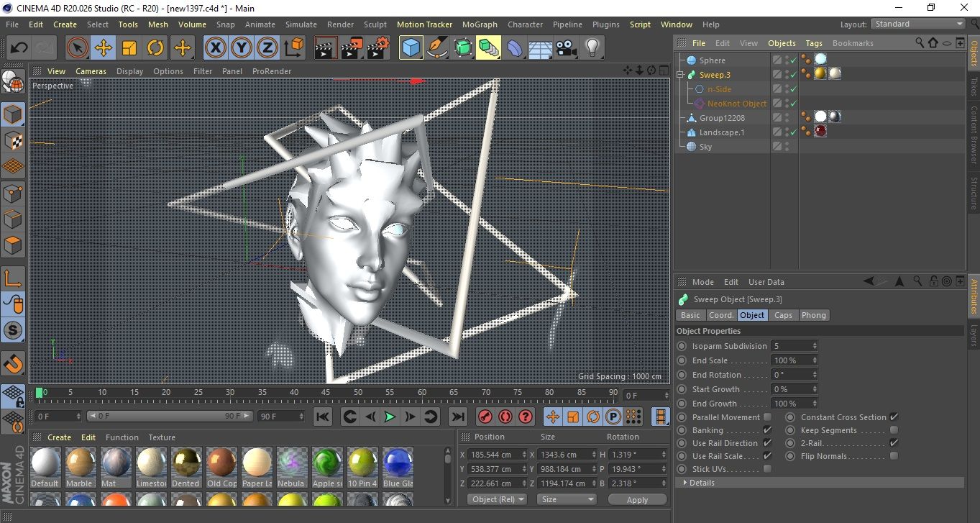Add a Light object
This screenshot has height=523, width=980.
coord(592,48)
